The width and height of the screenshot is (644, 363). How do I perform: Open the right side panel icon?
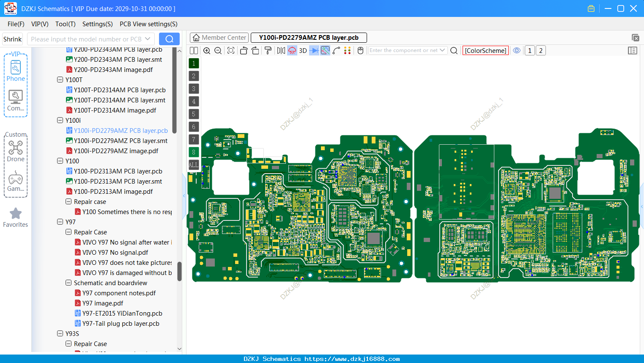633,51
